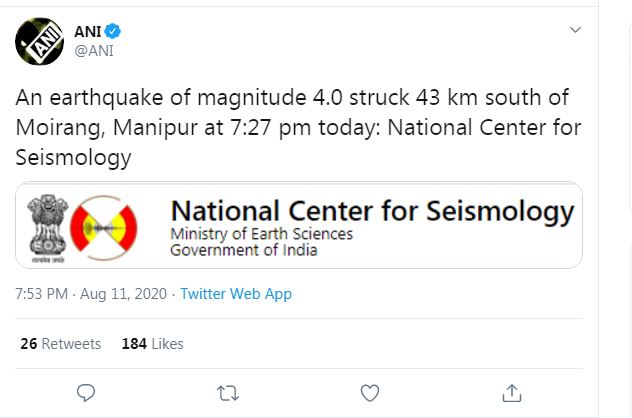View the list of 26 Retweets
632x418 pixels.
coord(60,344)
